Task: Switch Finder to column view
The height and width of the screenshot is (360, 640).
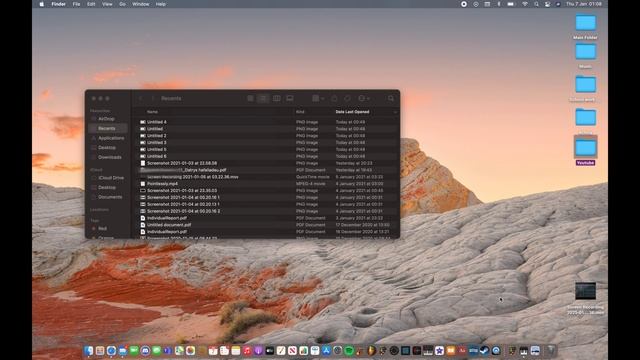Action: (277, 98)
